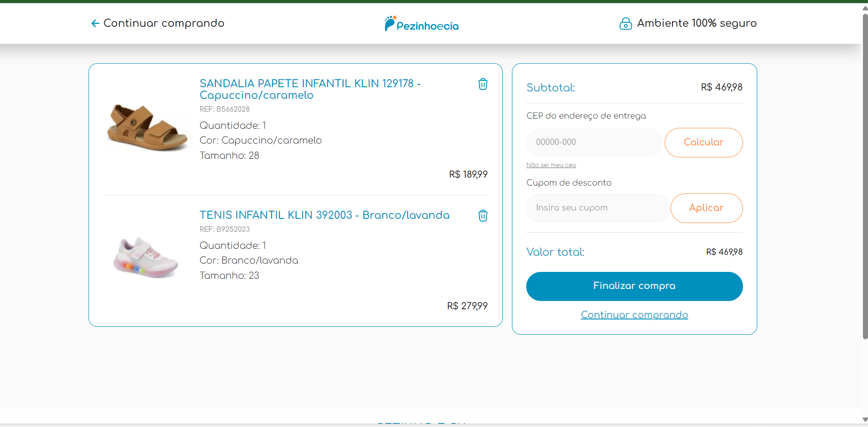Follow Continuar comprando link below checkout button
This screenshot has height=427, width=868.
[x=634, y=315]
